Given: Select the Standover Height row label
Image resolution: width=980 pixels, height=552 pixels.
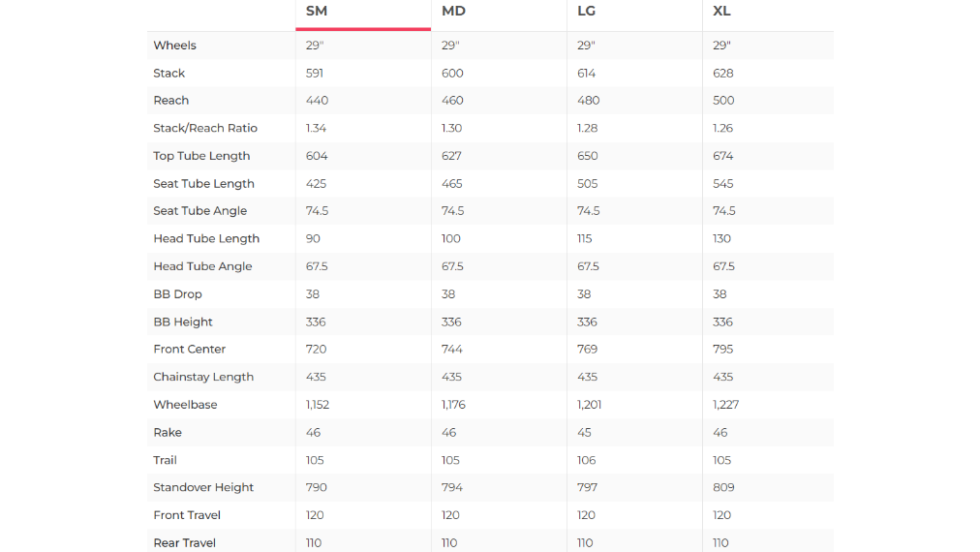Looking at the screenshot, I should coord(203,488).
